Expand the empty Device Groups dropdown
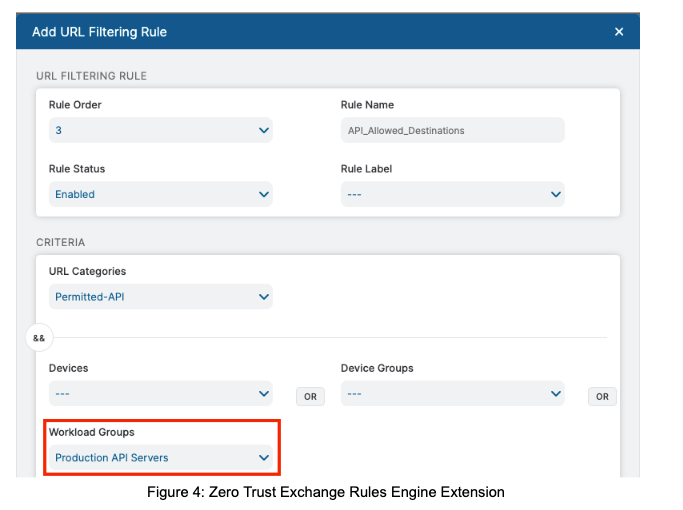This screenshot has height=510, width=683. [x=442, y=394]
